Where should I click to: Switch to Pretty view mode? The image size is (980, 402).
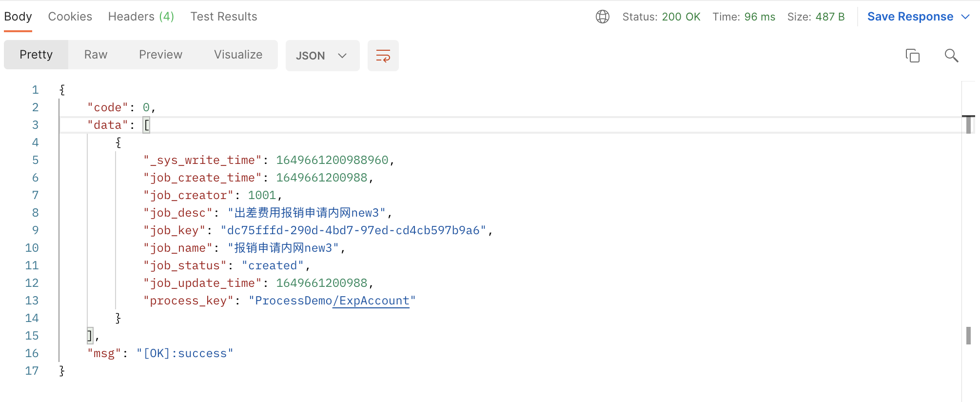coord(36,55)
